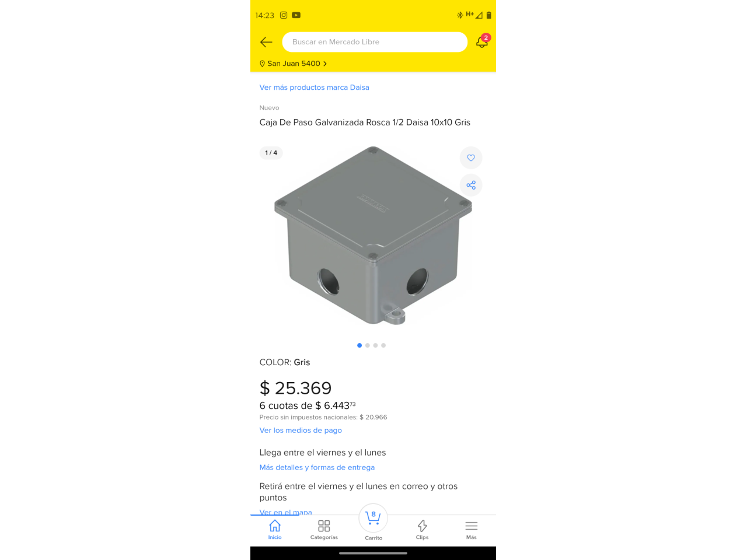This screenshot has width=747, height=560.
Task: Tap the YouTube status bar icon
Action: [296, 15]
